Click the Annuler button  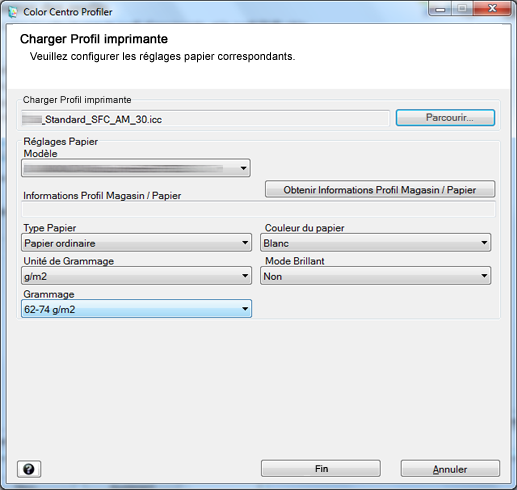pos(450,469)
